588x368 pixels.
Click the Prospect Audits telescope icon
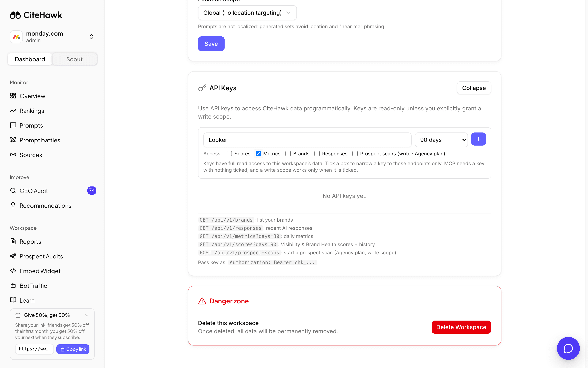click(x=13, y=256)
